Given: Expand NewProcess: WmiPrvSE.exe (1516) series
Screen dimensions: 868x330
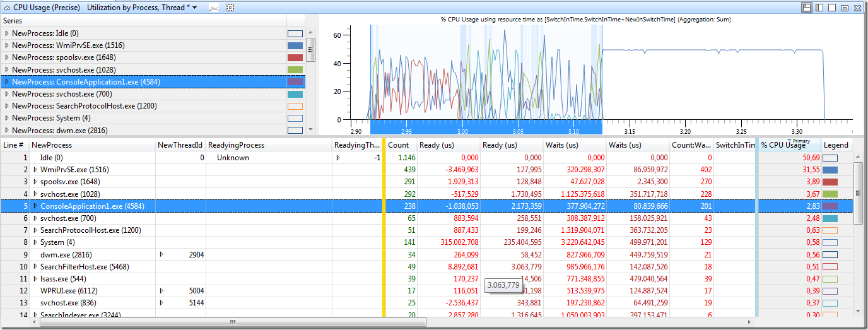Looking at the screenshot, I should (7, 45).
